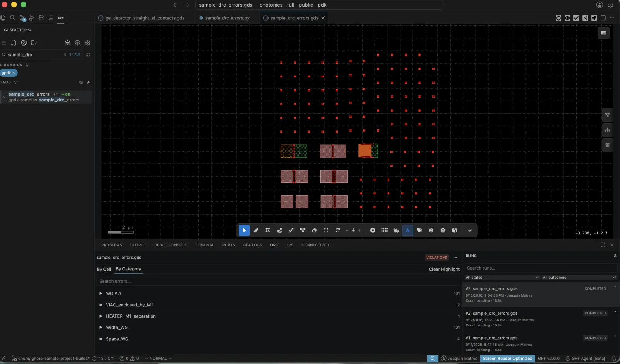Viewport: 620px width, 364px height.
Task: Refresh the component list
Action: tap(88, 55)
